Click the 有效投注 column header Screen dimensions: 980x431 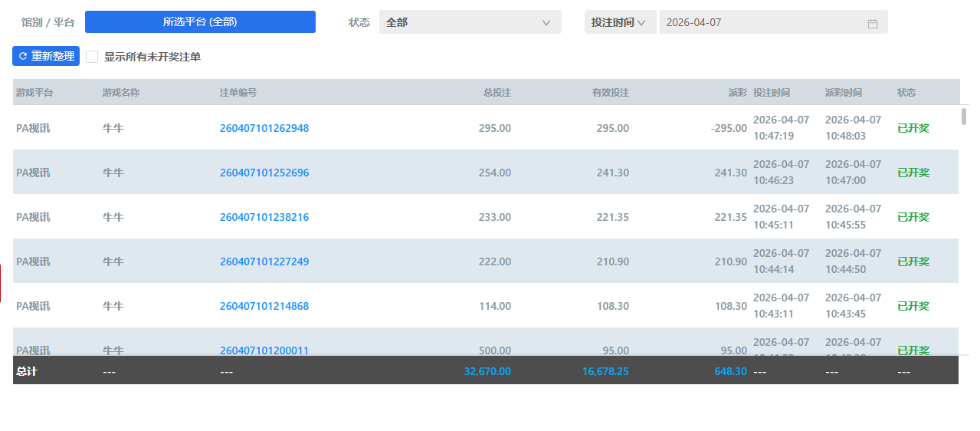coord(610,93)
